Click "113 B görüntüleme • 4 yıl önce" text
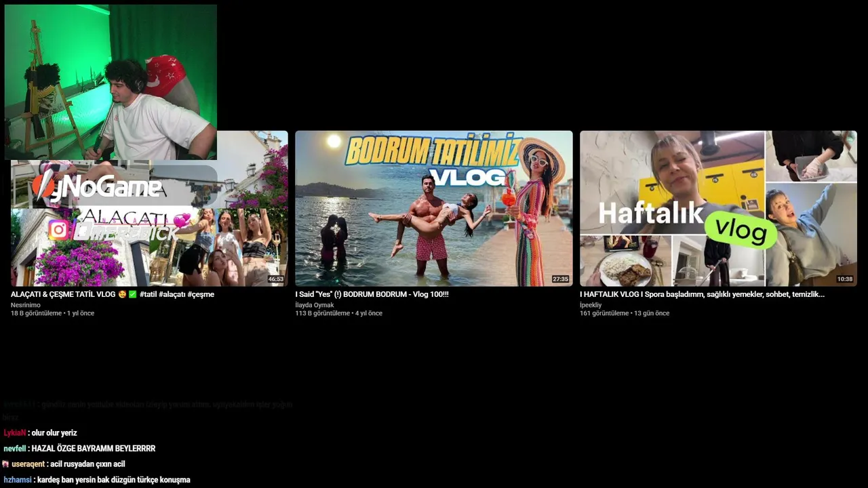 point(338,313)
